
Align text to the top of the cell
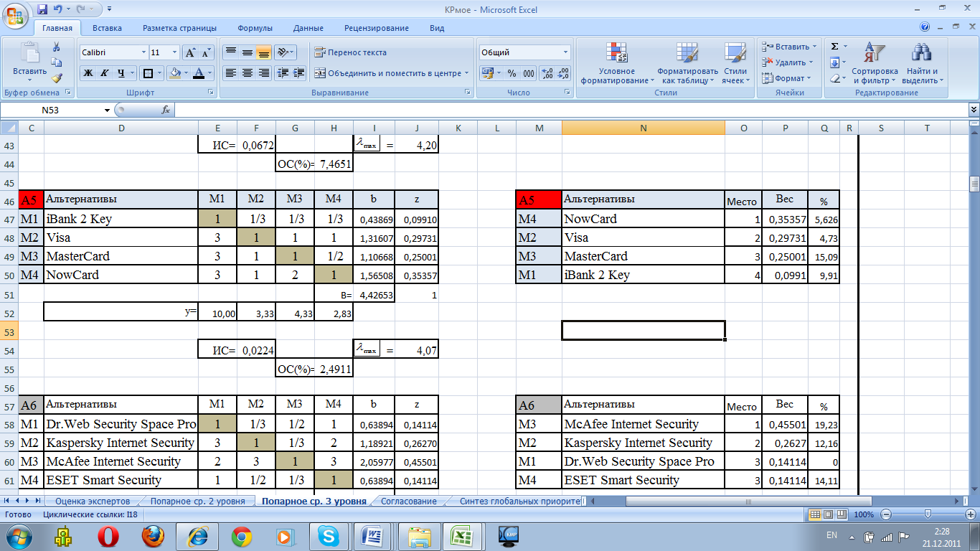tap(230, 52)
